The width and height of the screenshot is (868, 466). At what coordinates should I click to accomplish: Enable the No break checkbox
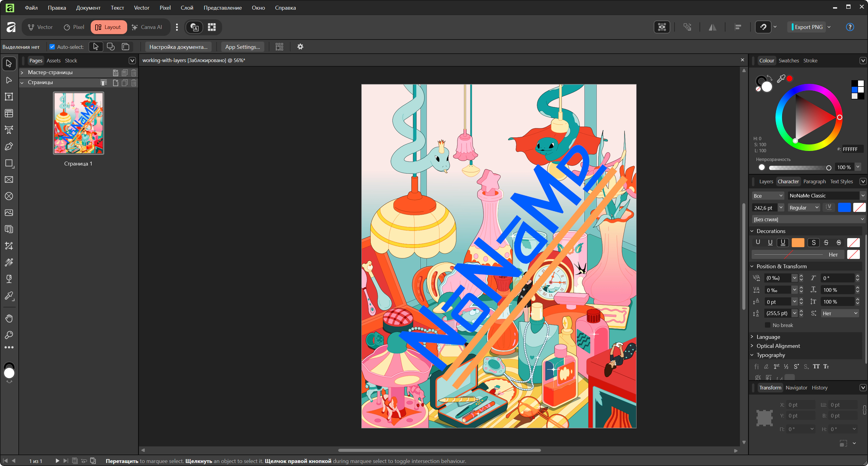(x=767, y=325)
